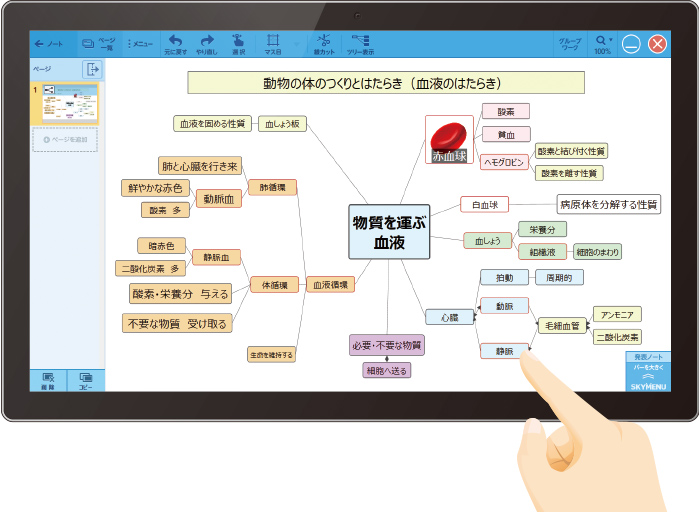This screenshot has width=699, height=512.
Task: Open the メニュー menu
Action: coord(140,44)
